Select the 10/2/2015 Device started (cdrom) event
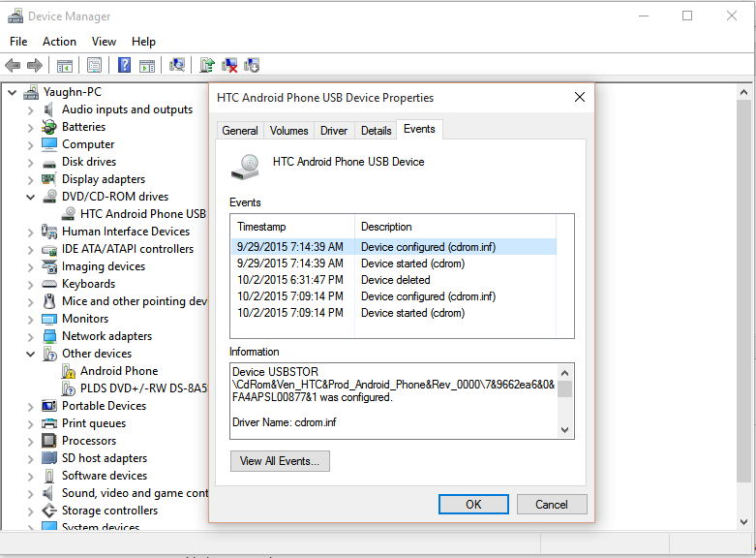This screenshot has height=558, width=756. [x=393, y=313]
